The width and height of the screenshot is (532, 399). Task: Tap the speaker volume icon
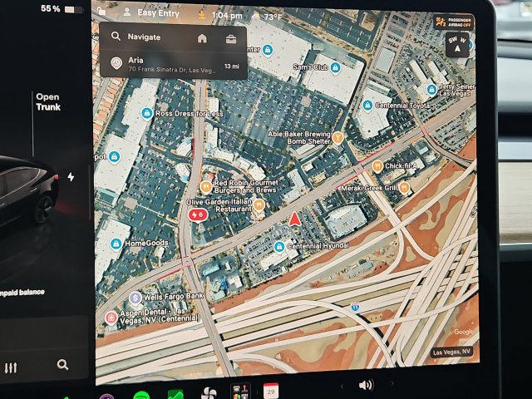pos(366,385)
